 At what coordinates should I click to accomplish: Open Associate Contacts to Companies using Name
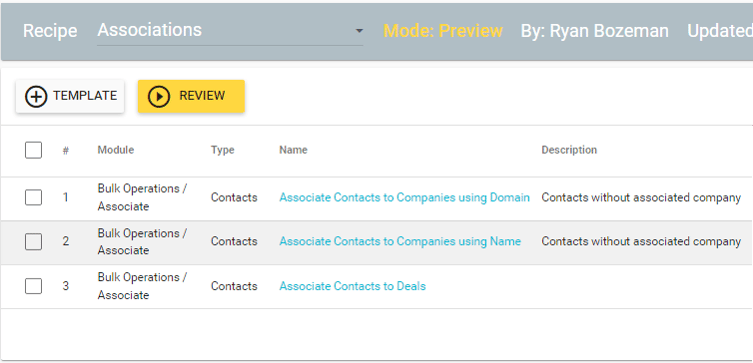click(x=400, y=242)
